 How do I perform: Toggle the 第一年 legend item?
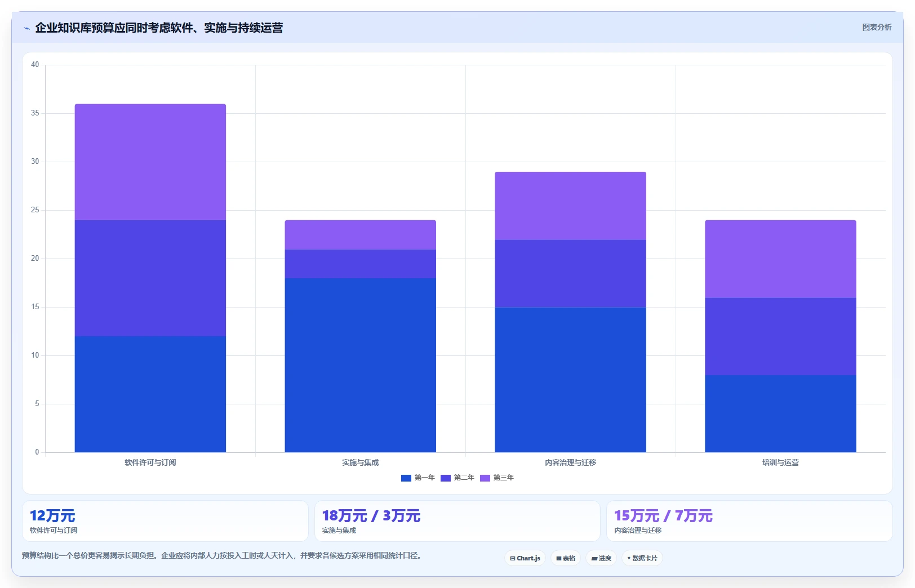click(x=417, y=478)
